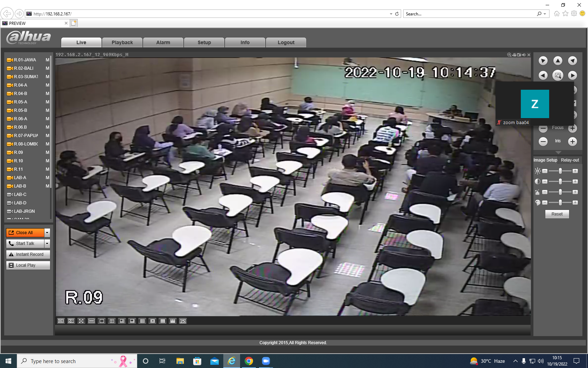Click the Logout tab
Viewport: 588px width, 368px height.
(286, 42)
